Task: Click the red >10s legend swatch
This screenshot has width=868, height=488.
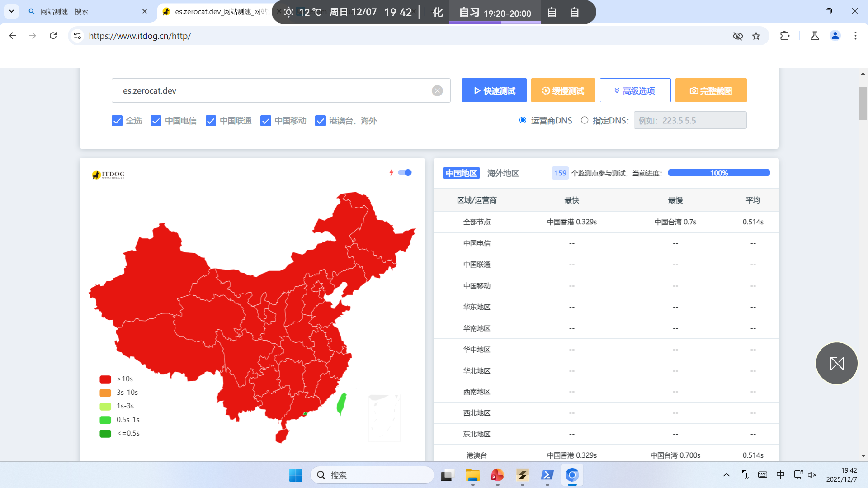Action: coord(105,379)
